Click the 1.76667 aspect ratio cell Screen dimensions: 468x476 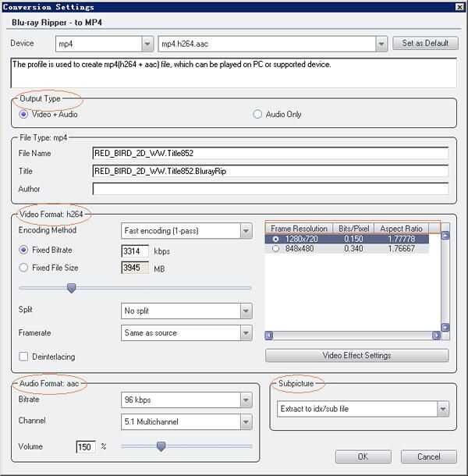(x=401, y=249)
